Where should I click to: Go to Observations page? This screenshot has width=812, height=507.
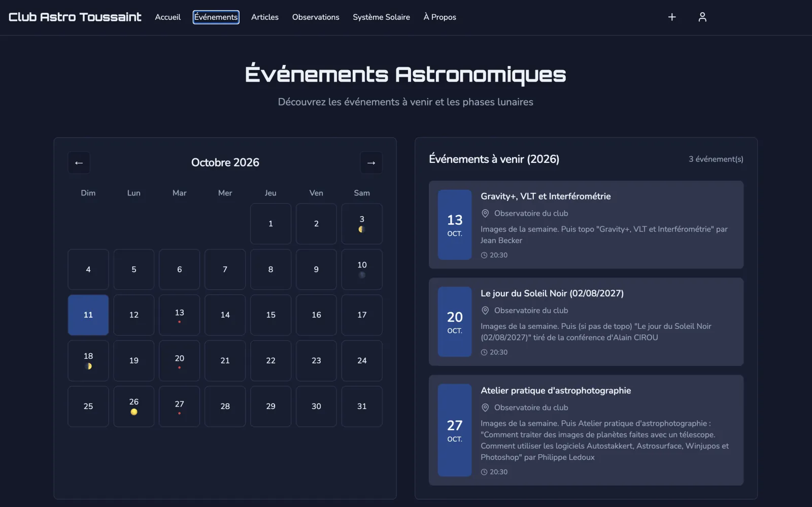pyautogui.click(x=316, y=17)
